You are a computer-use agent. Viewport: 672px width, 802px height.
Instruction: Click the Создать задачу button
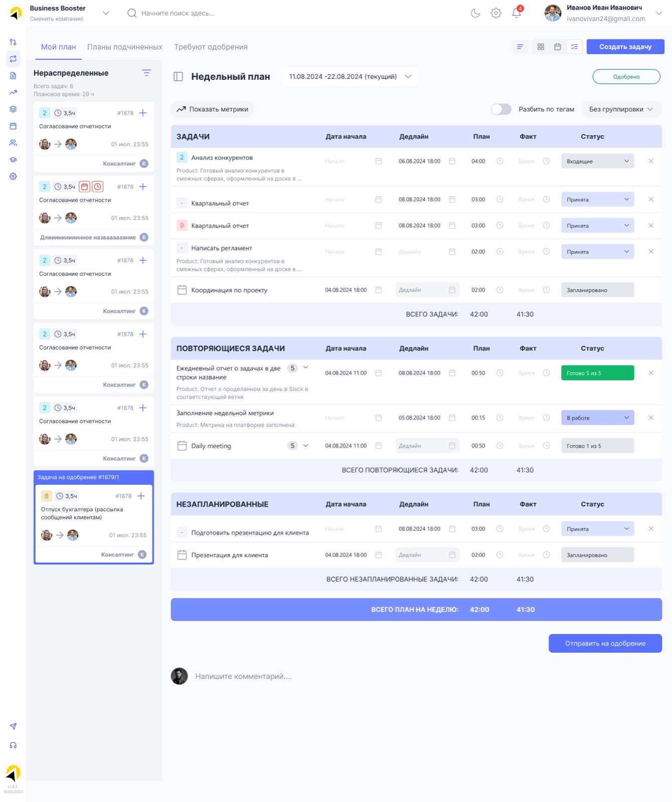[x=625, y=47]
